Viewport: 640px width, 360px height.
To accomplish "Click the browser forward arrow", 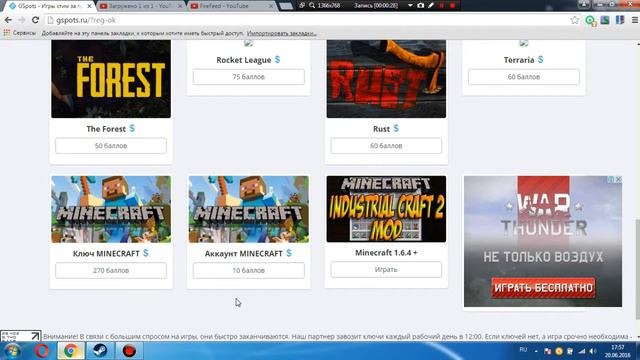I will [x=21, y=20].
